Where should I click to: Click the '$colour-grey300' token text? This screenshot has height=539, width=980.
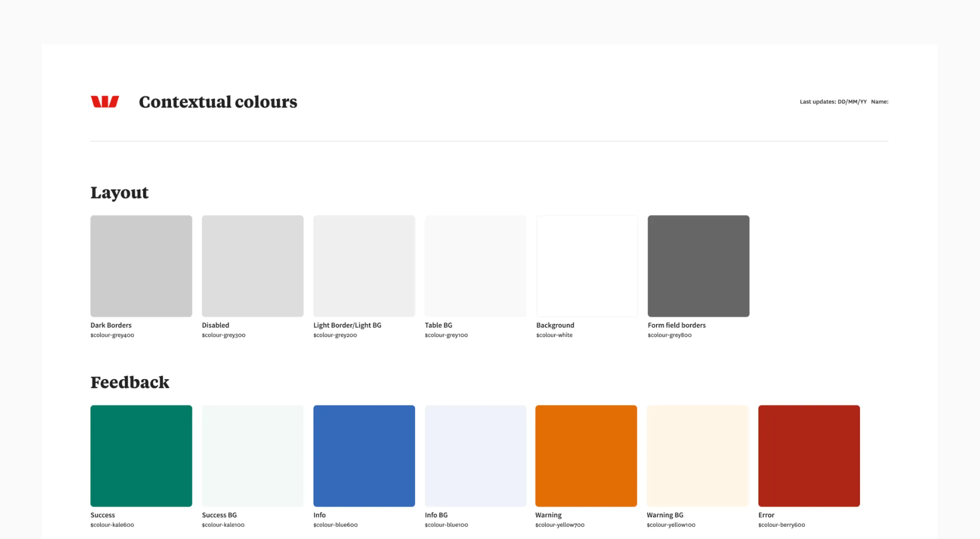click(x=224, y=335)
